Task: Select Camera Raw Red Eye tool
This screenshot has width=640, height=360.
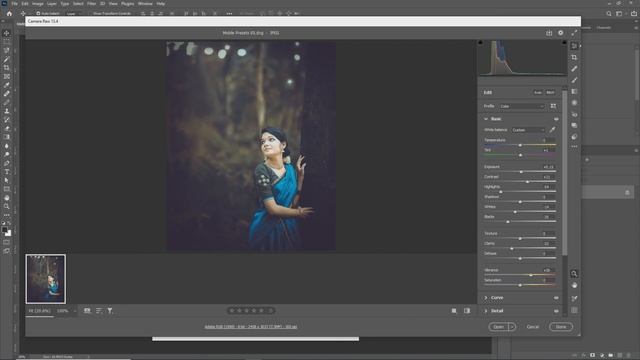Action: [x=574, y=114]
